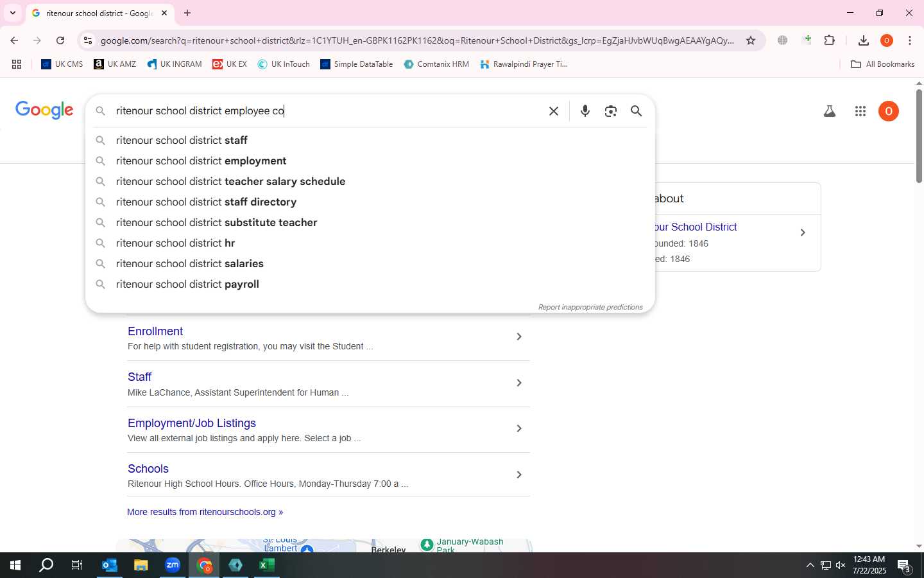Image resolution: width=924 pixels, height=578 pixels.
Task: Expand the Employment/Job Listings chevron
Action: (x=519, y=428)
